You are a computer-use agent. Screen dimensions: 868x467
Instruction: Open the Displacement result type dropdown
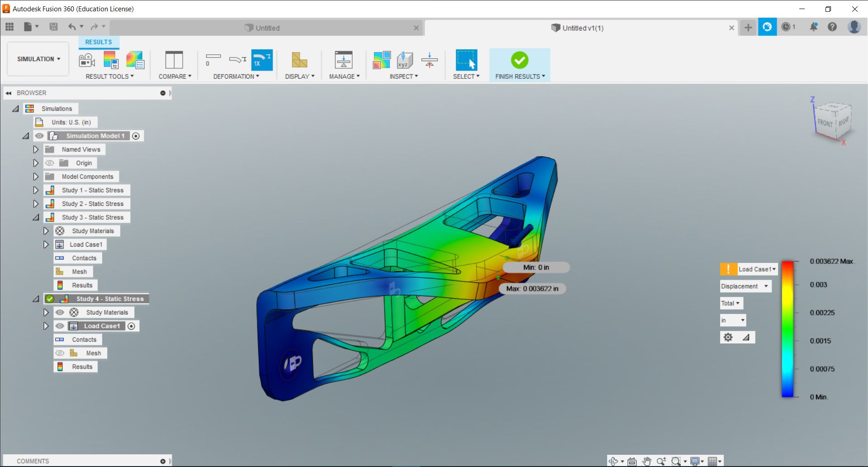click(745, 286)
